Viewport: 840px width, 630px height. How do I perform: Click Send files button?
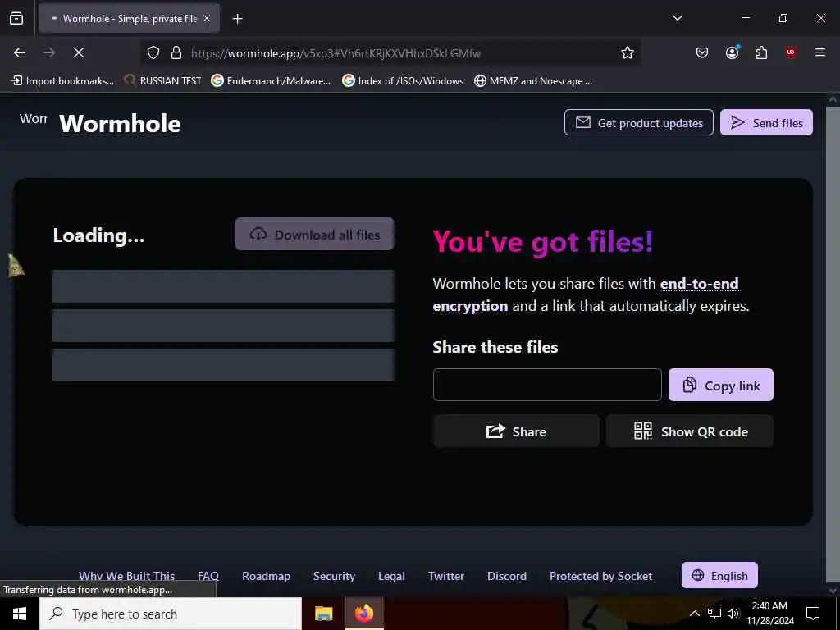766,123
